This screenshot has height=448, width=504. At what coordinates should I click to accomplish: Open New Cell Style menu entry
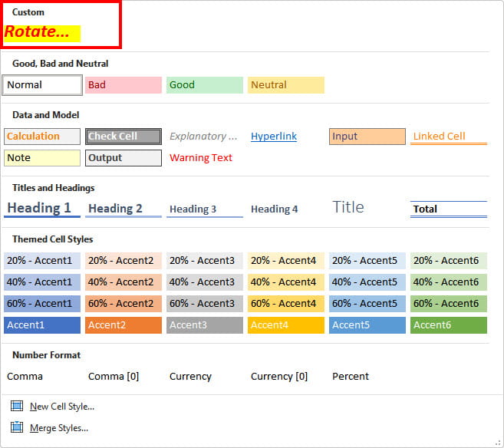(x=61, y=406)
